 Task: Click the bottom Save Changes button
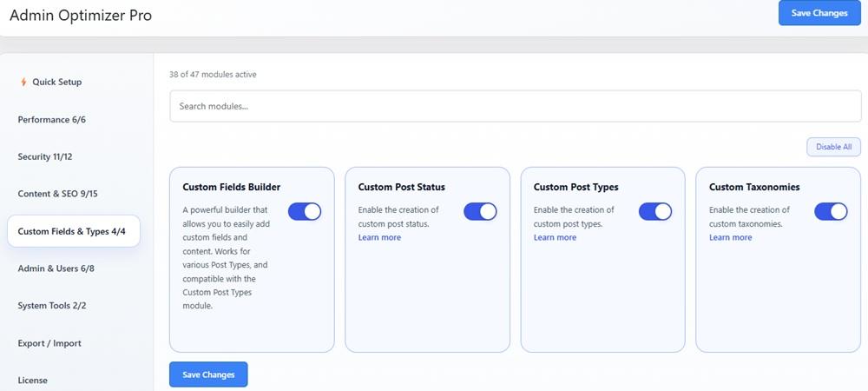click(x=208, y=375)
